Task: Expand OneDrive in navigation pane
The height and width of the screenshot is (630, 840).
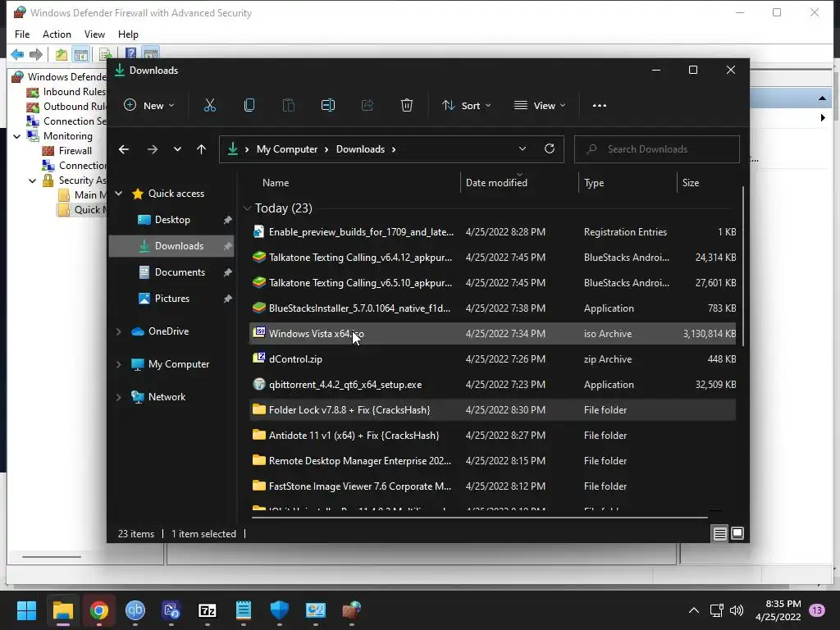Action: point(119,331)
